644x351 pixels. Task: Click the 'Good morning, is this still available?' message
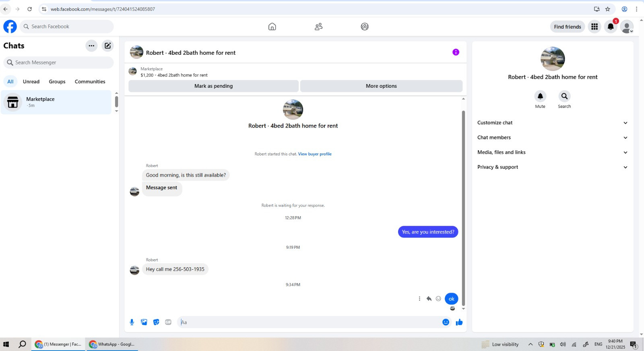186,175
